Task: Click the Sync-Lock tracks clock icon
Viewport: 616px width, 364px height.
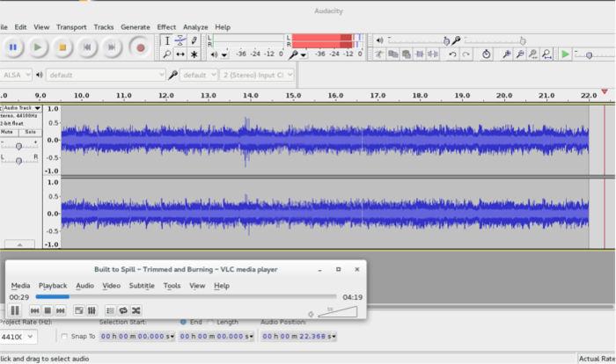Action: pyautogui.click(x=487, y=55)
